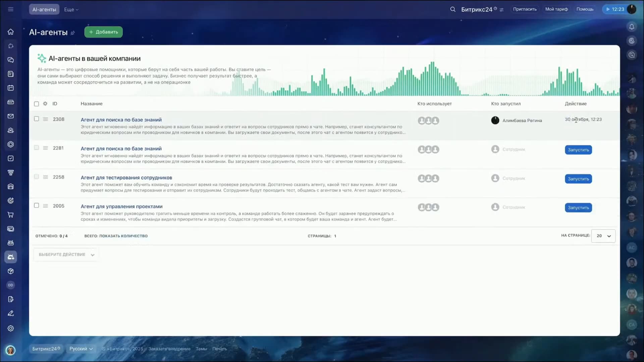Expand the Еще menu at the top
This screenshot has height=362, width=644.
(x=71, y=9)
